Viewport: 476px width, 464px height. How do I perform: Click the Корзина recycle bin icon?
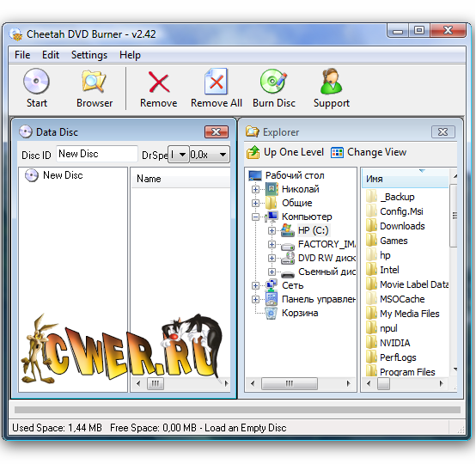pos(272,313)
